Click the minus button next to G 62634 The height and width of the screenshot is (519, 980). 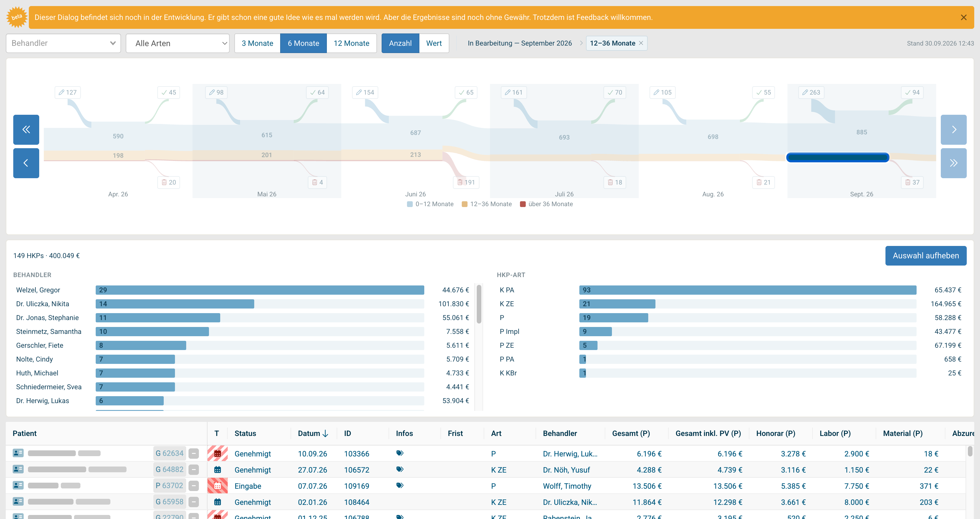pos(194,453)
